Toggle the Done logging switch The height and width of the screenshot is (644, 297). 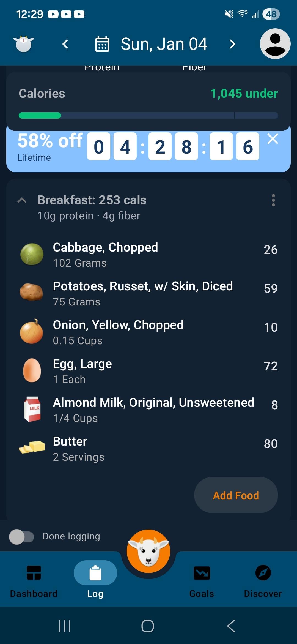(x=21, y=537)
